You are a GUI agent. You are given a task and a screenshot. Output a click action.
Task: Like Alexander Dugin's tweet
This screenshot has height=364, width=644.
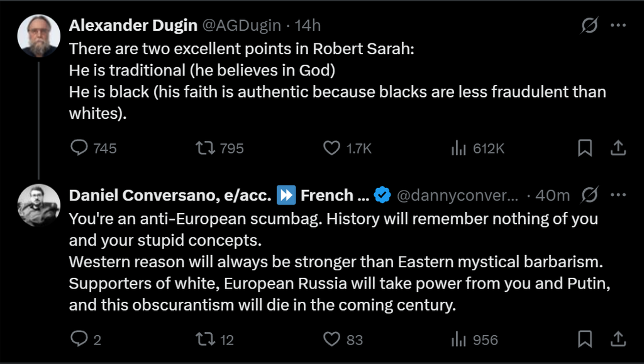tap(331, 148)
